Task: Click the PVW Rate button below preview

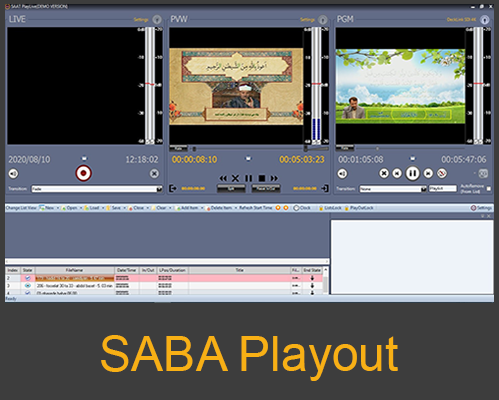Action: tap(178, 148)
